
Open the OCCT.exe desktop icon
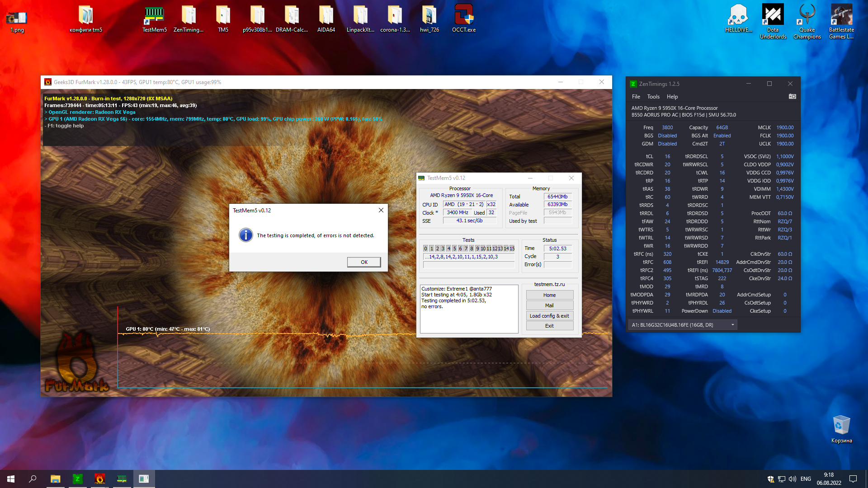pos(463,18)
